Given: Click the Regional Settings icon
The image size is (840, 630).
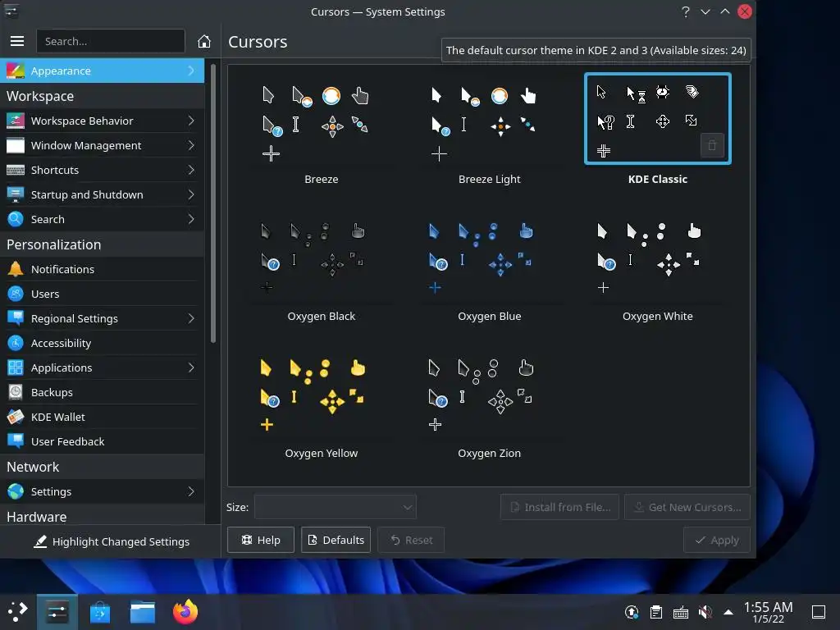Looking at the screenshot, I should (x=16, y=318).
